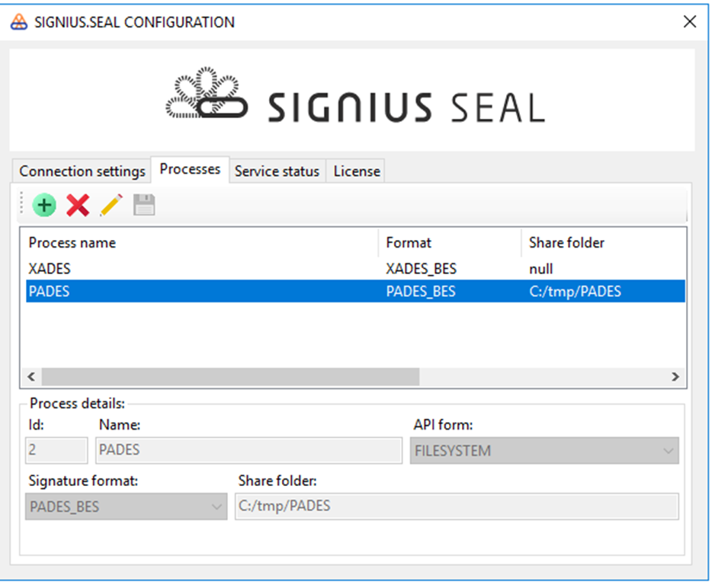Click the Share folder text field
The height and width of the screenshot is (588, 715).
(x=456, y=507)
